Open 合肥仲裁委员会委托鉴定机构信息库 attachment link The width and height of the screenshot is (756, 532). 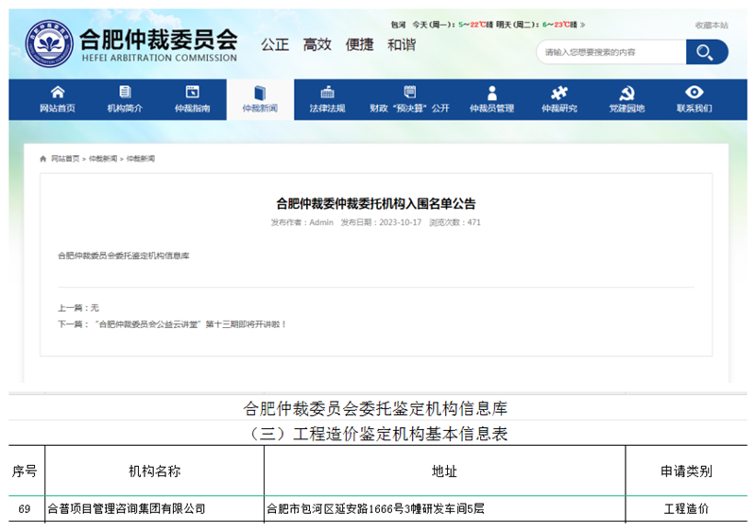coord(124,256)
